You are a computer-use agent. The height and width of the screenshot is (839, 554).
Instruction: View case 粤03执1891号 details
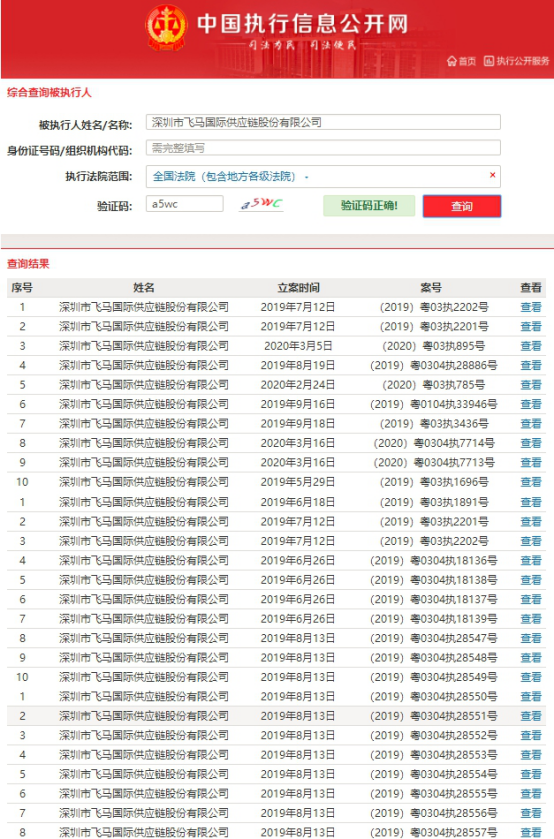pos(531,502)
